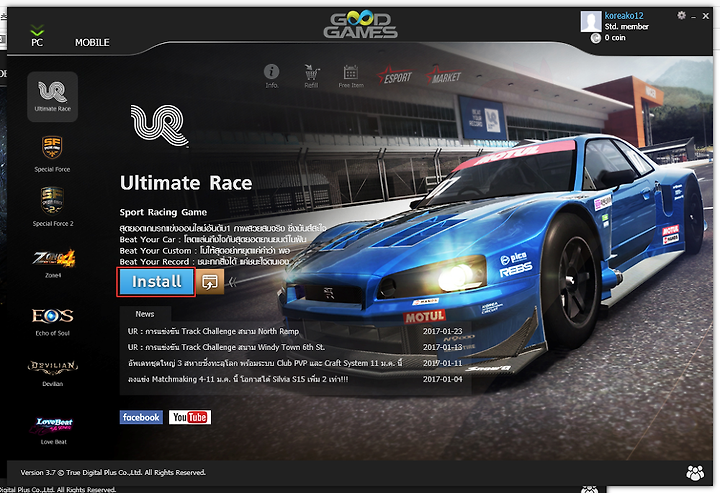Click the Version 3.7 copyright text

(113, 472)
